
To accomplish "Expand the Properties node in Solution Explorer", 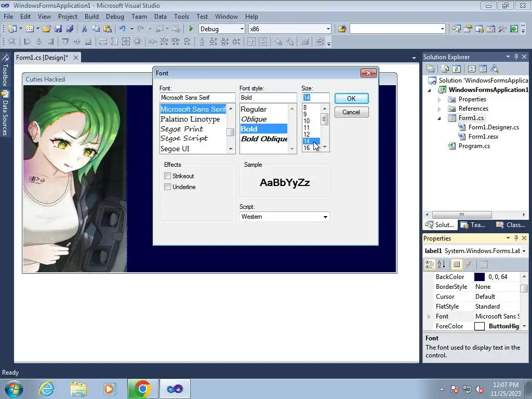I will (439, 100).
